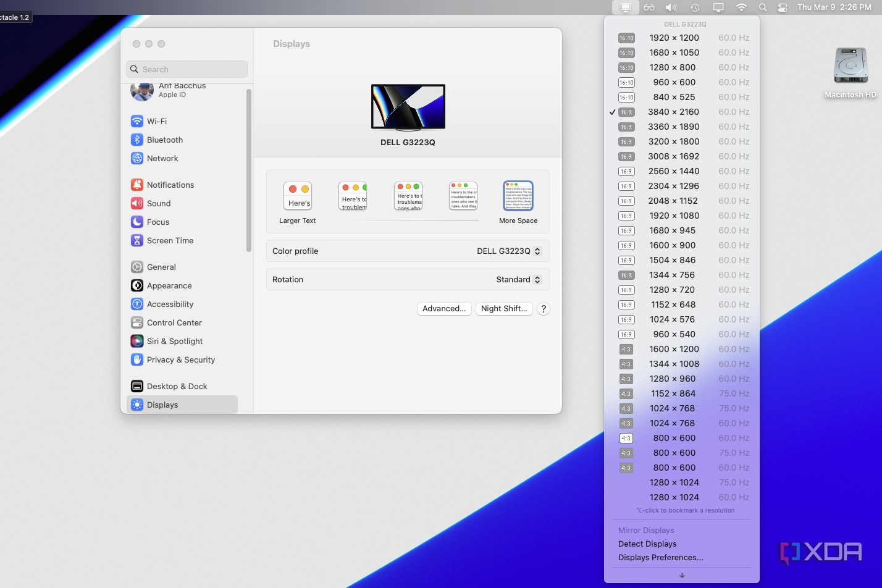The image size is (882, 588).
Task: Click the Advanced button
Action: pos(444,308)
